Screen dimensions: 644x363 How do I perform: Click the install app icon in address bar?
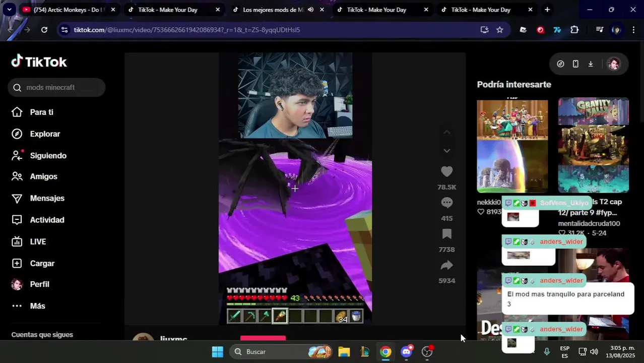click(x=484, y=30)
